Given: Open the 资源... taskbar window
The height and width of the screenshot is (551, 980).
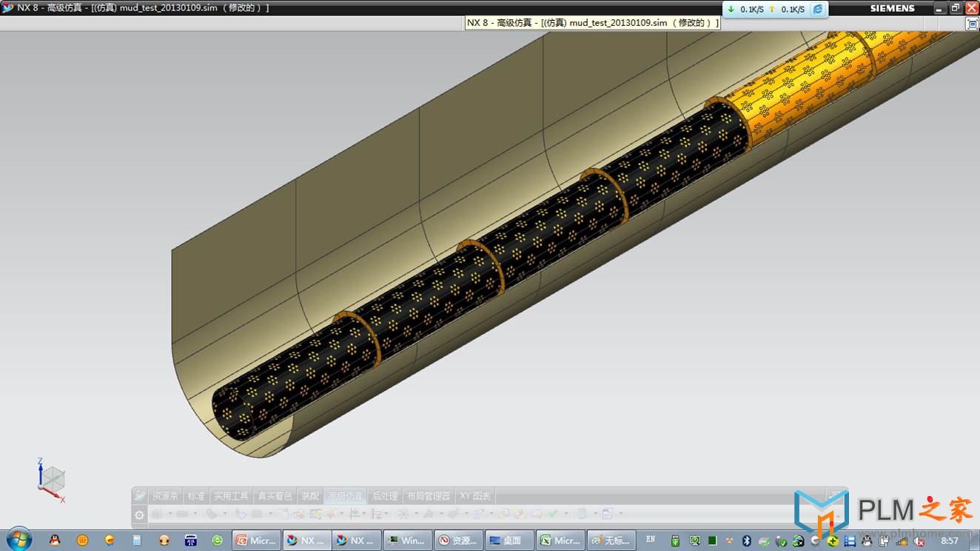Looking at the screenshot, I should 457,541.
